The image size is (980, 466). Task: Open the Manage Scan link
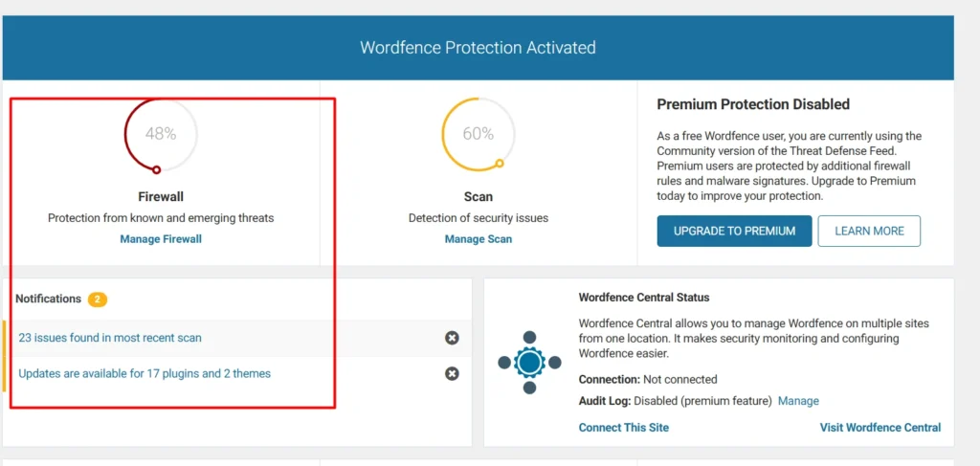coord(479,239)
